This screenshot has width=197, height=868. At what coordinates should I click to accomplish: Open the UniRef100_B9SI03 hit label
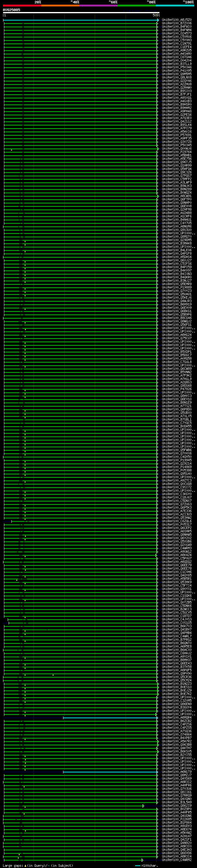click(177, 91)
